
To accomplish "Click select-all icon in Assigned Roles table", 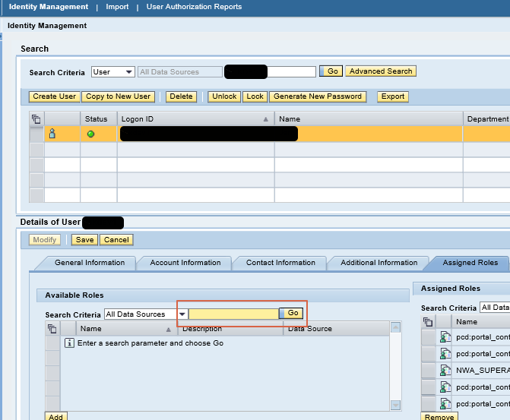I will point(428,322).
